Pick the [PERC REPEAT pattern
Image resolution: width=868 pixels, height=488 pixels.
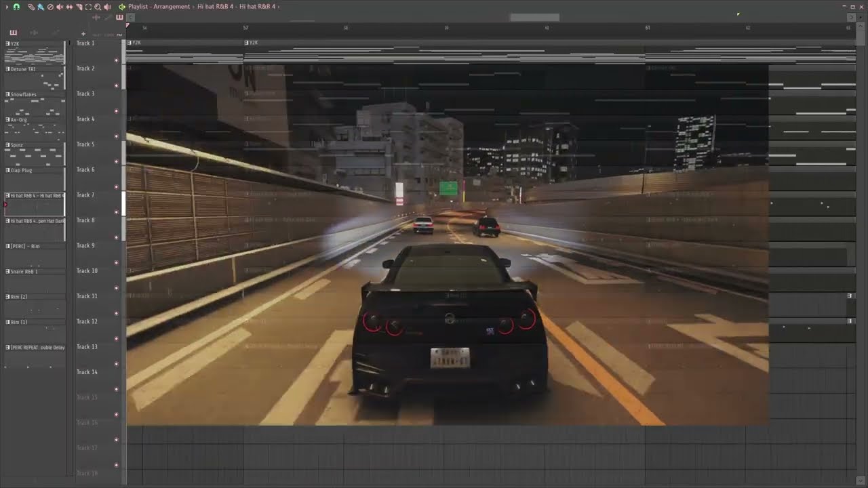[x=35, y=356]
